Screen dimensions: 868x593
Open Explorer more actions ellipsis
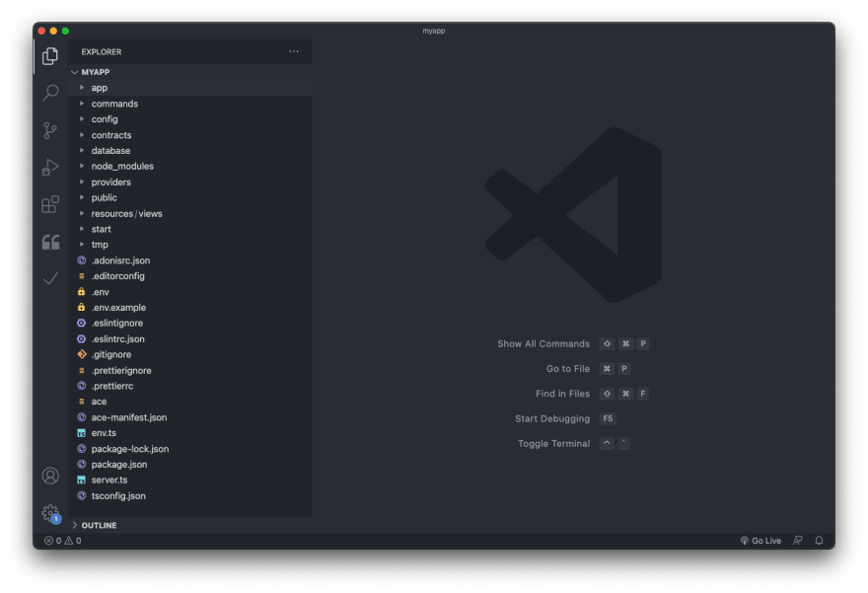coord(294,51)
